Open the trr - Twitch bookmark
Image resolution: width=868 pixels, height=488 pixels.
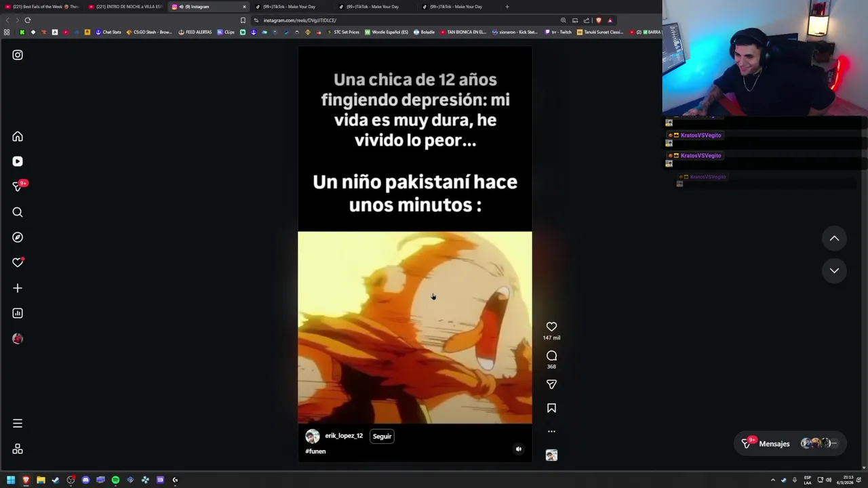click(557, 32)
